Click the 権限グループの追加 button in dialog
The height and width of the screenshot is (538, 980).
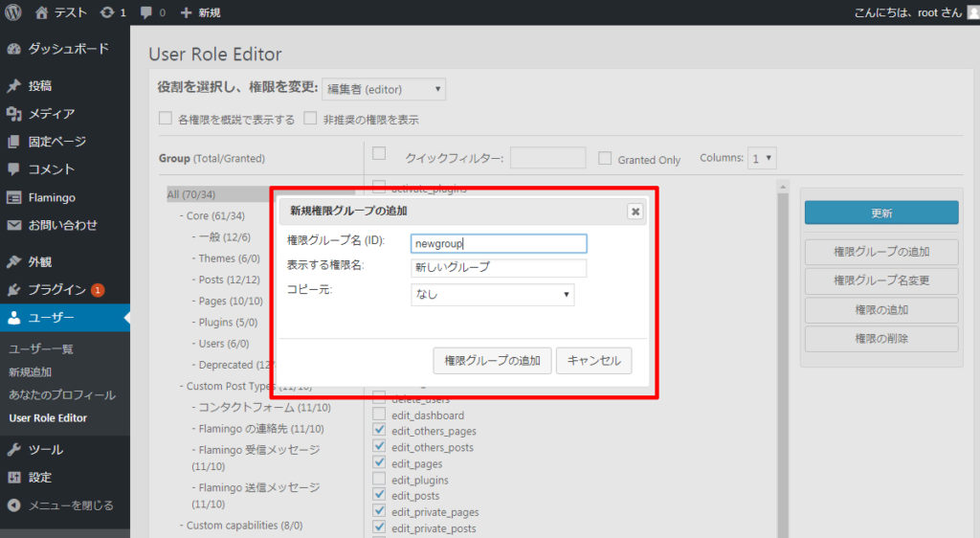click(492, 361)
